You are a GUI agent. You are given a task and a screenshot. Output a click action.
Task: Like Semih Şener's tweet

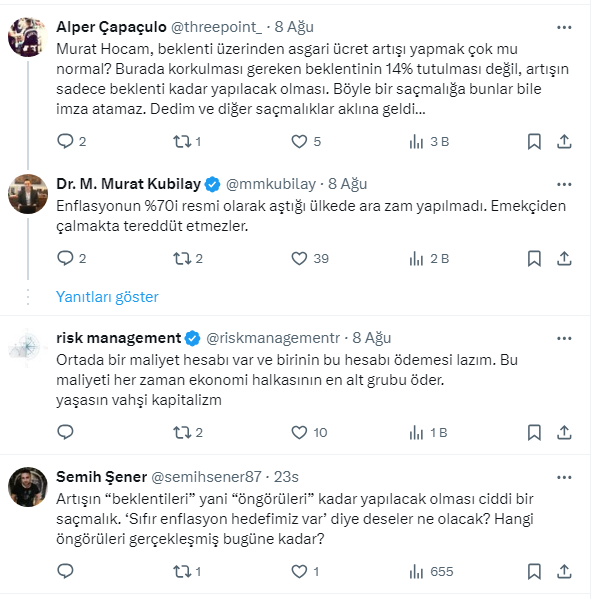pos(298,572)
